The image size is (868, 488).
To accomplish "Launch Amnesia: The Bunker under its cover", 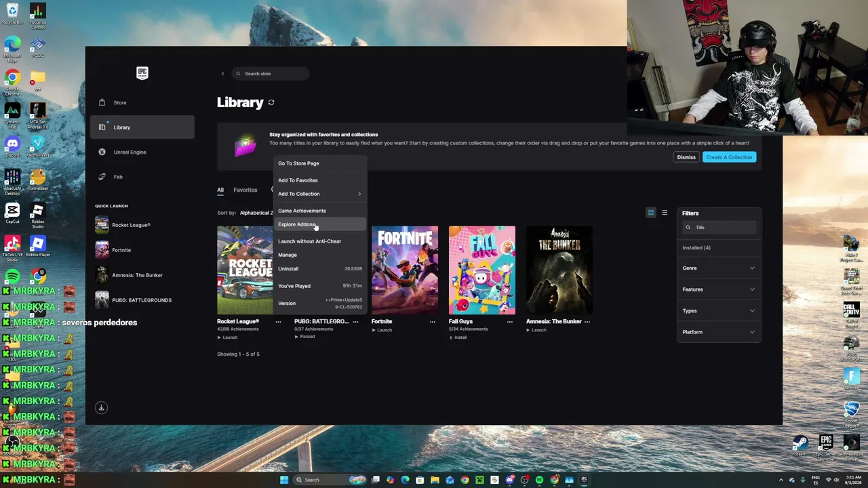I will [536, 330].
